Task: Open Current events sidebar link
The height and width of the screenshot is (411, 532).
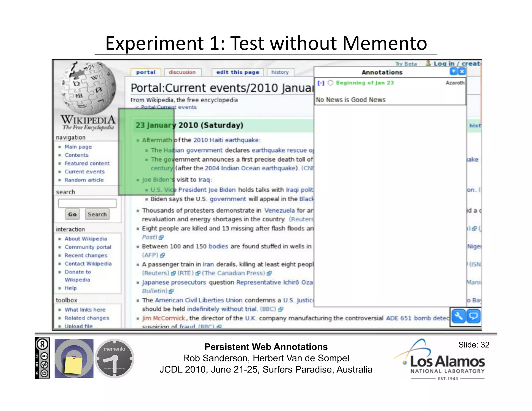Action: 85,172
